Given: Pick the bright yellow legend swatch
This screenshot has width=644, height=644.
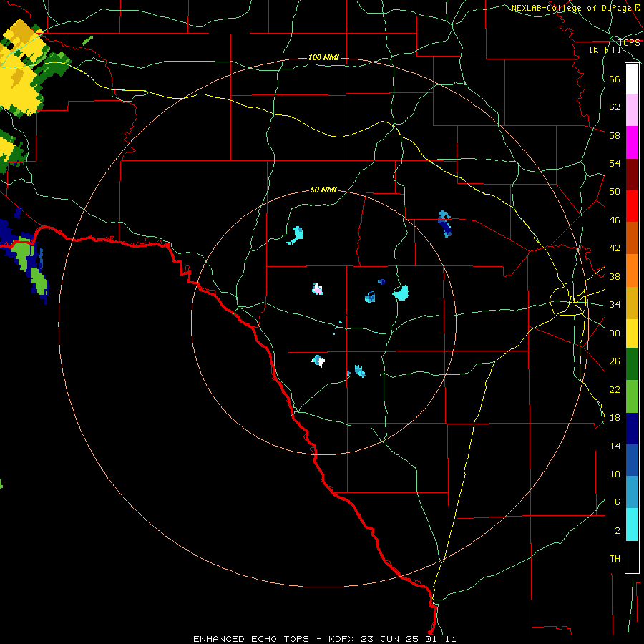Looking at the screenshot, I should click(632, 333).
